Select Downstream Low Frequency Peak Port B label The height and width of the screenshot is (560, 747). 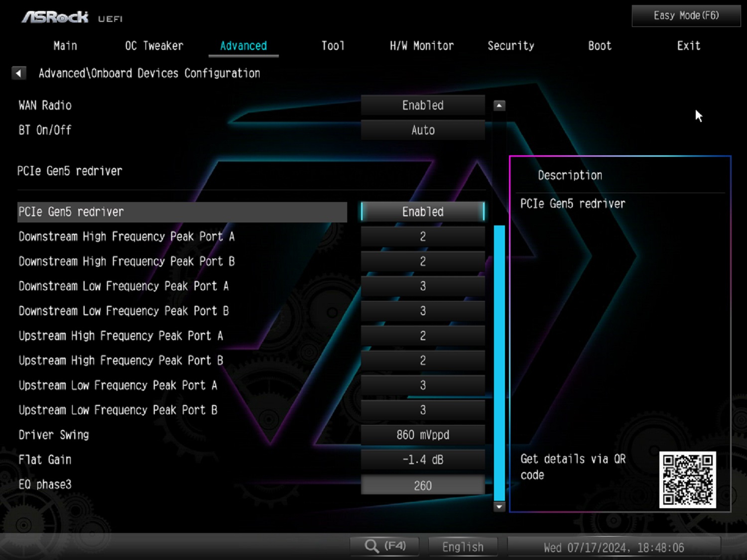coord(124,311)
